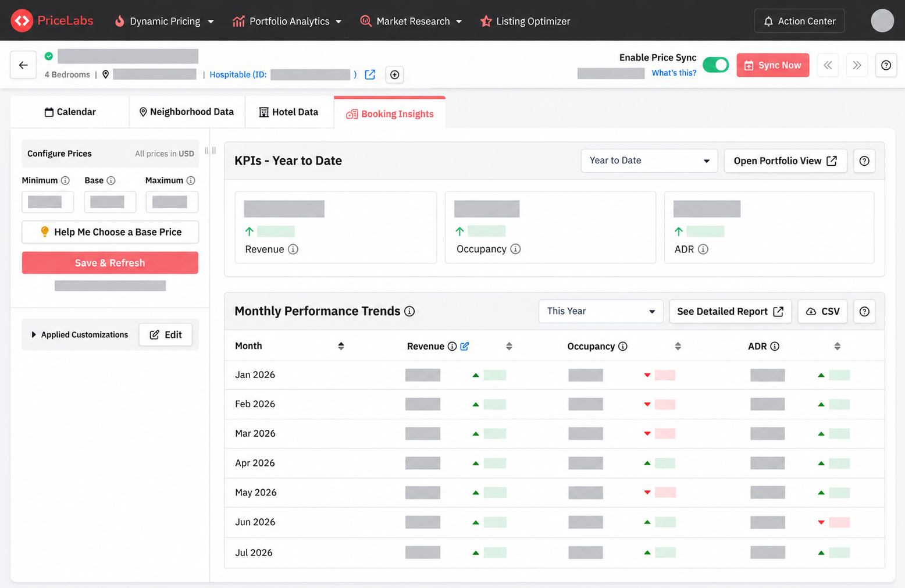Image resolution: width=905 pixels, height=588 pixels.
Task: Go to previous listing with double-left chevron
Action: point(828,65)
